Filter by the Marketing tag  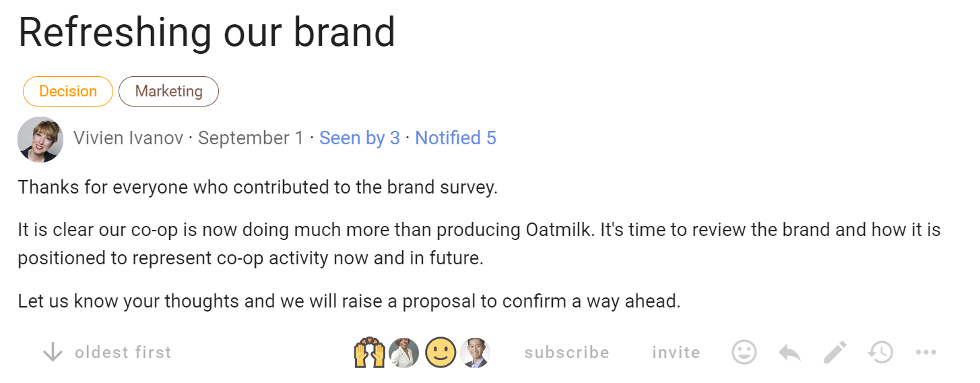(168, 92)
